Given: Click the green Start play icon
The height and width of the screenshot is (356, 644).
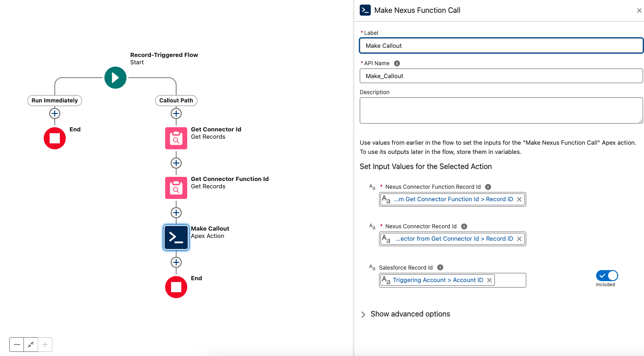Looking at the screenshot, I should [x=115, y=78].
